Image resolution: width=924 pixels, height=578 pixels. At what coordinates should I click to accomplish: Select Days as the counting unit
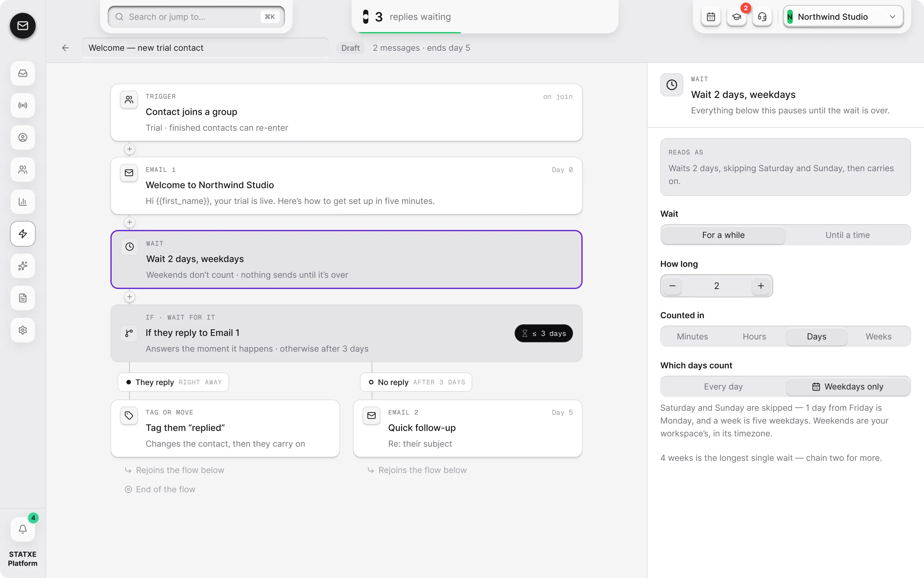click(816, 337)
